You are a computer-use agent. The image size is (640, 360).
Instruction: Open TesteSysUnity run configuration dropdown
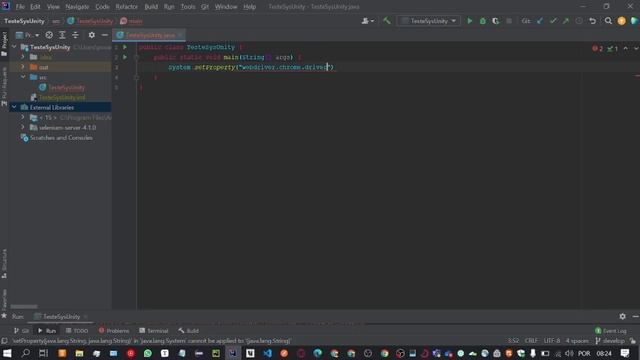428,21
